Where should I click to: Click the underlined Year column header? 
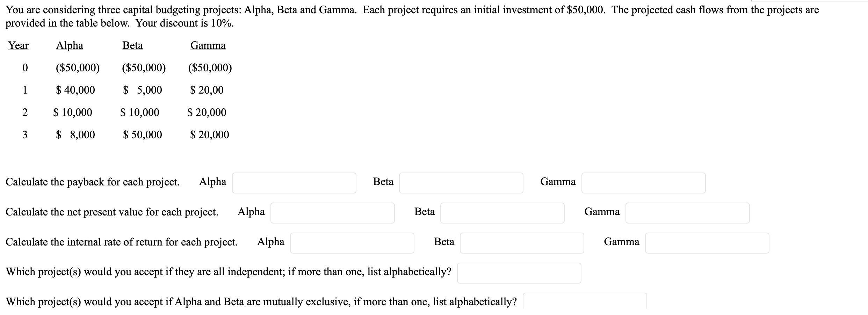coord(19,45)
